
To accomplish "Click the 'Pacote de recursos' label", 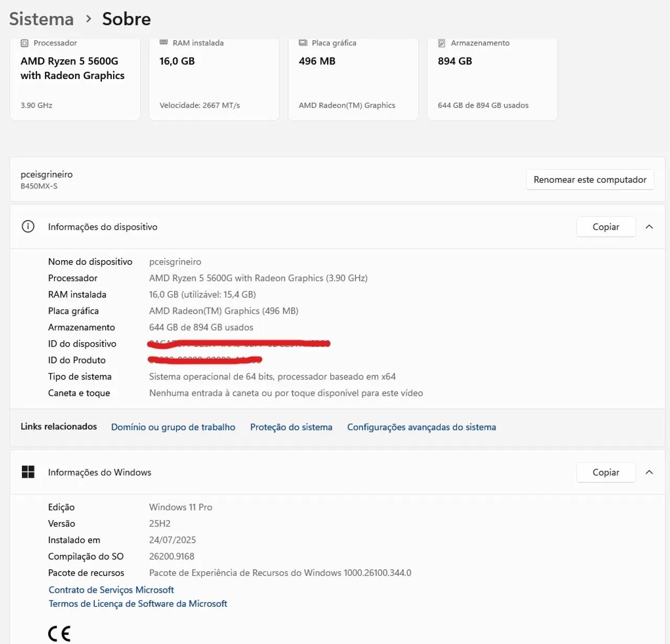I will pyautogui.click(x=86, y=573).
